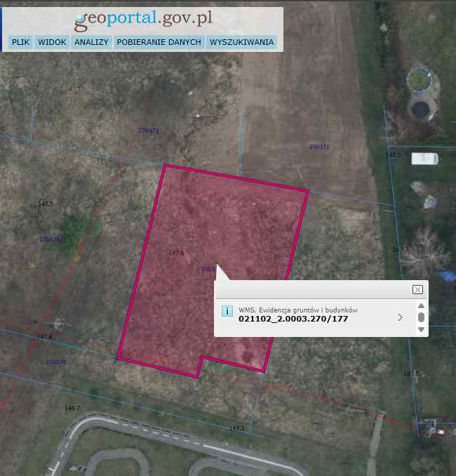Image resolution: width=456 pixels, height=476 pixels.
Task: Click the 147.5 elevation label
Action: [x=46, y=204]
